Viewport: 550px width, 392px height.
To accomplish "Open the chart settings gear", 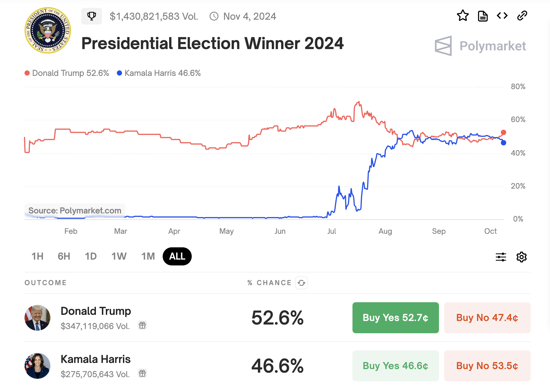I will (x=521, y=257).
